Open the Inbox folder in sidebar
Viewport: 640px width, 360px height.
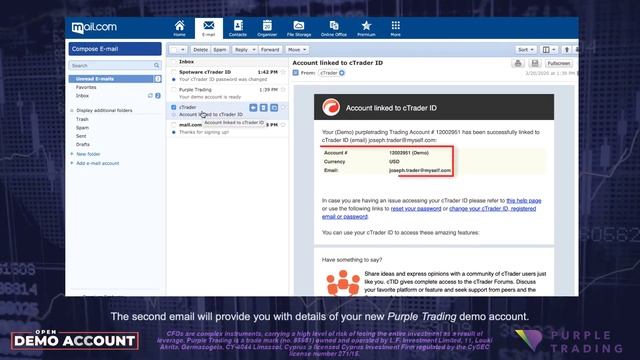pos(82,96)
